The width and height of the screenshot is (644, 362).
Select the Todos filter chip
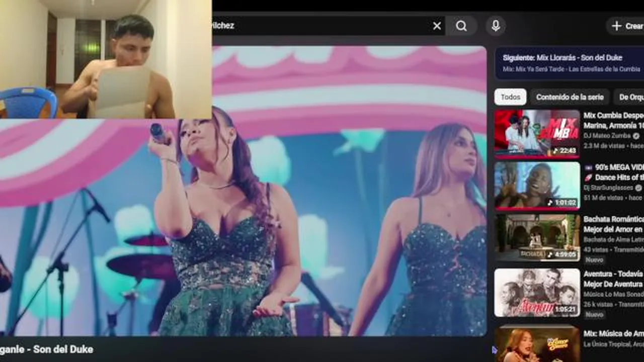(x=510, y=97)
